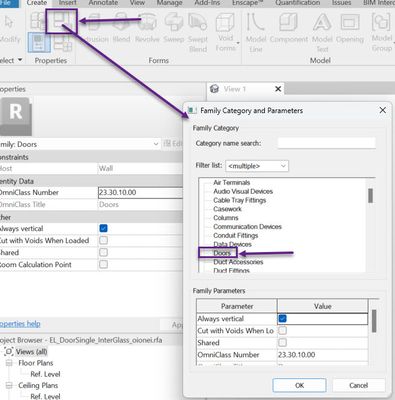Switch to the Insert ribbon tab
Viewport: 395px width, 400px height.
[x=68, y=3]
